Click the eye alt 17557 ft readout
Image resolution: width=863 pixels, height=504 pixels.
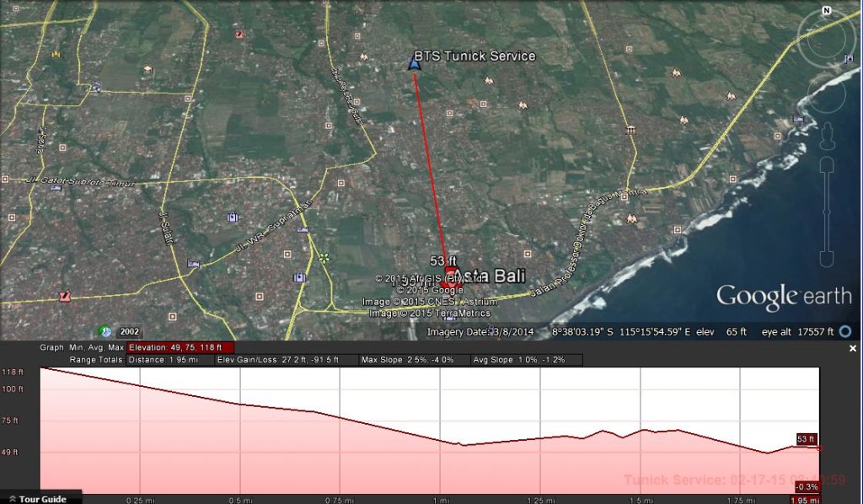point(797,332)
